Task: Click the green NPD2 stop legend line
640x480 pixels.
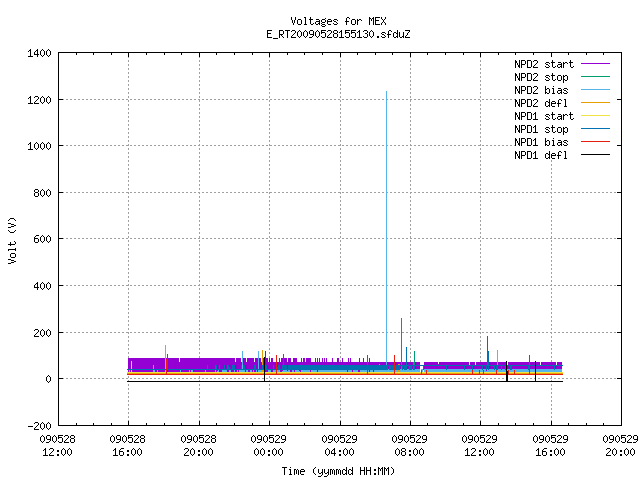Action: coord(595,77)
